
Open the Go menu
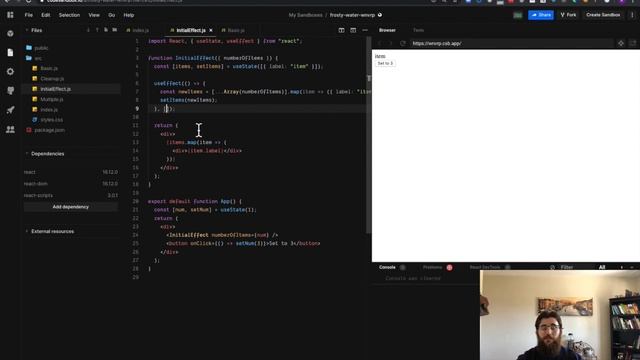click(x=111, y=15)
